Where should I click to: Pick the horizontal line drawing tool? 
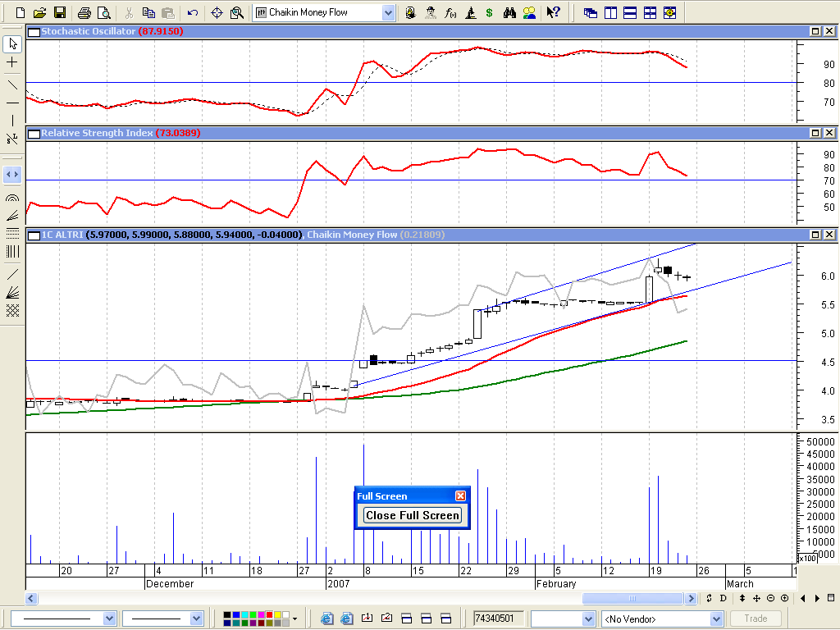tap(12, 103)
